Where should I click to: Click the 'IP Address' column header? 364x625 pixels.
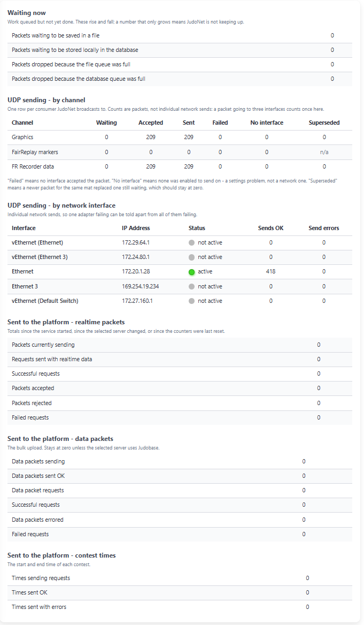coord(136,228)
